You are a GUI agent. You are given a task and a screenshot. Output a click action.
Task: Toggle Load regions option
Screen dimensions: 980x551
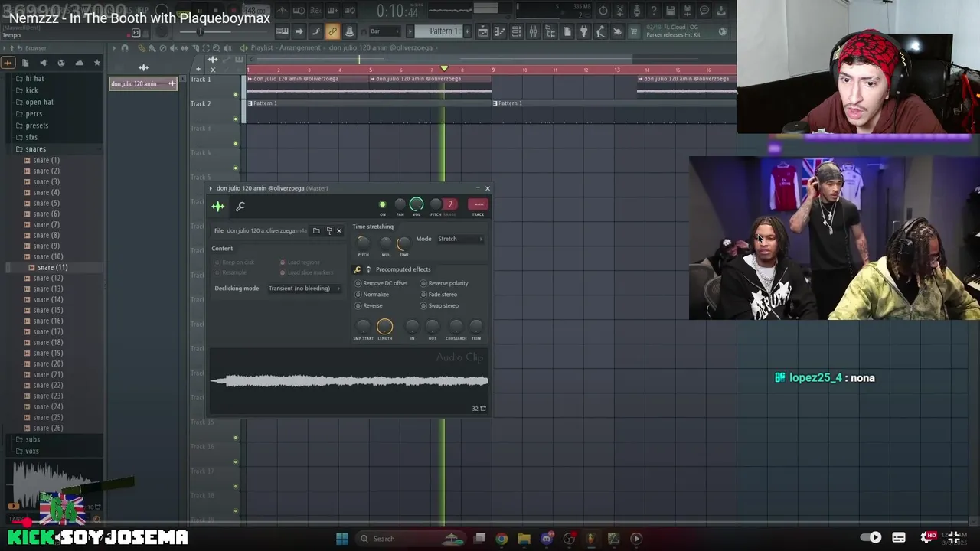click(300, 262)
